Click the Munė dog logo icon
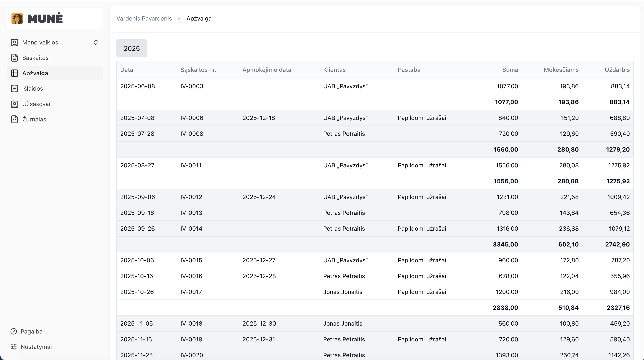The width and height of the screenshot is (644, 360). point(17,19)
